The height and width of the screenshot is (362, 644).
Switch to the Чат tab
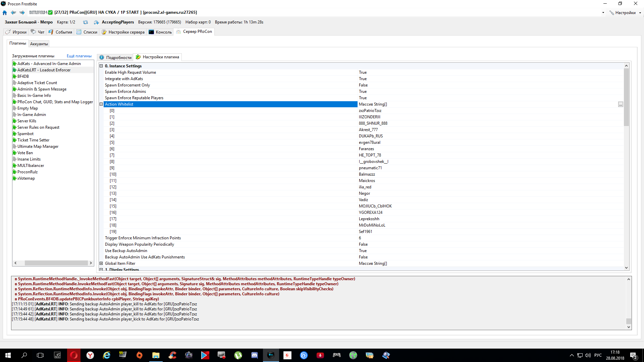pos(38,32)
